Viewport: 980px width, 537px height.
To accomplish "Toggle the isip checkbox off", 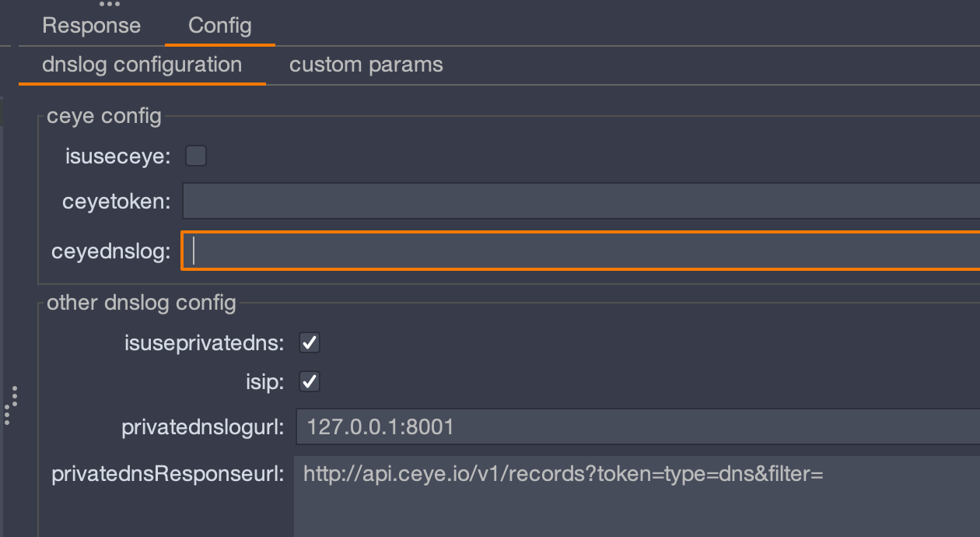I will point(310,381).
